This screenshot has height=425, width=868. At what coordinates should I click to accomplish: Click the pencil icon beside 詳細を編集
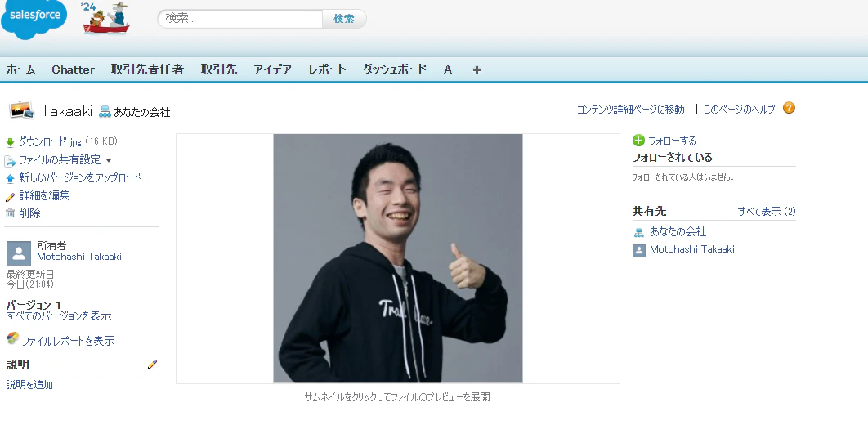10,196
